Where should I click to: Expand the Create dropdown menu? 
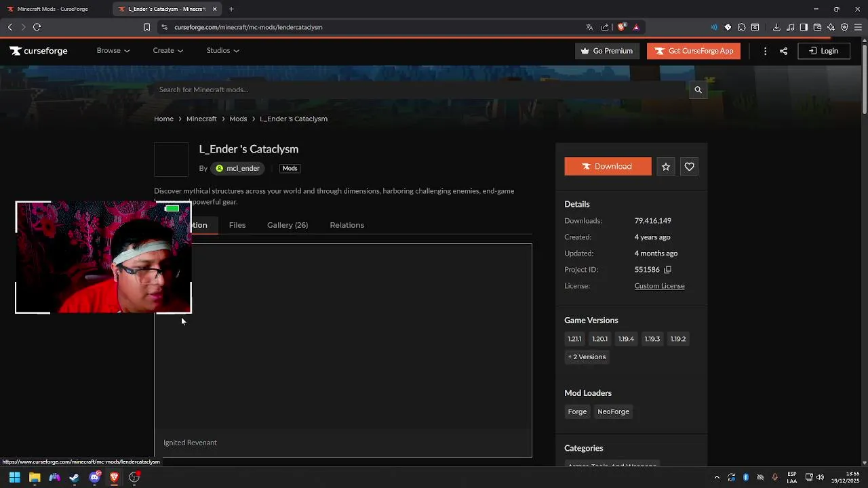[168, 51]
